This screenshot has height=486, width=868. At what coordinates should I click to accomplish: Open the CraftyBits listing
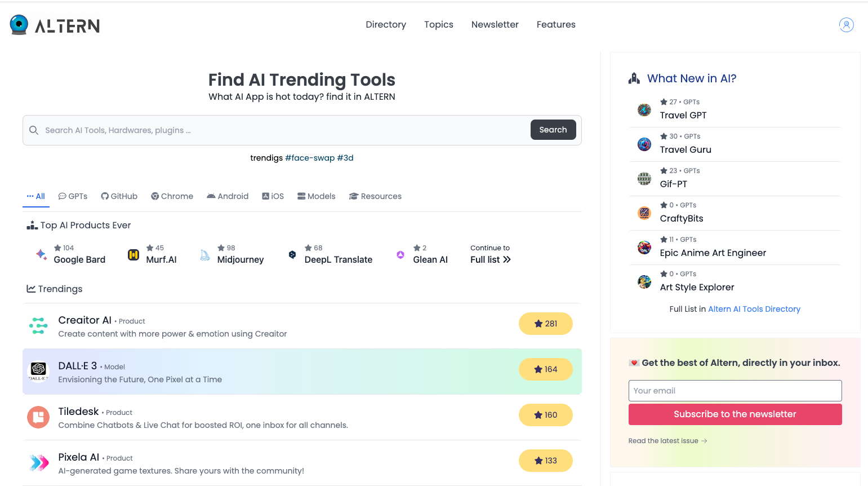coord(682,218)
